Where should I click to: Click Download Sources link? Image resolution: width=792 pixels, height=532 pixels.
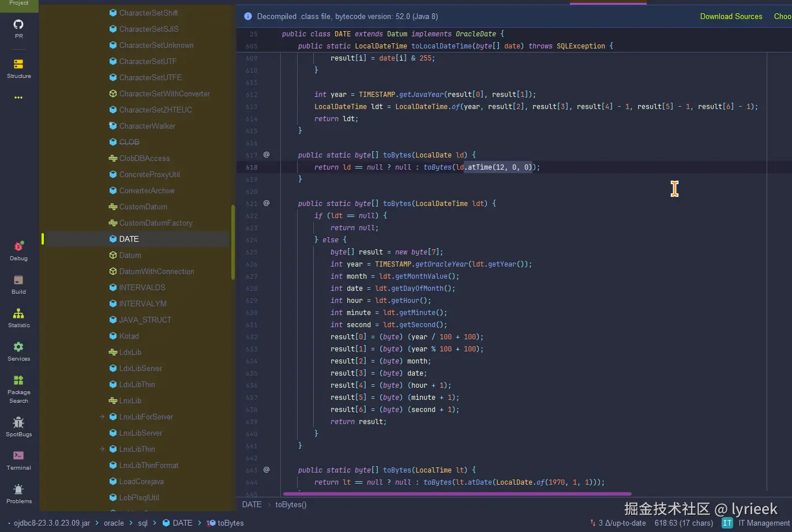(731, 16)
